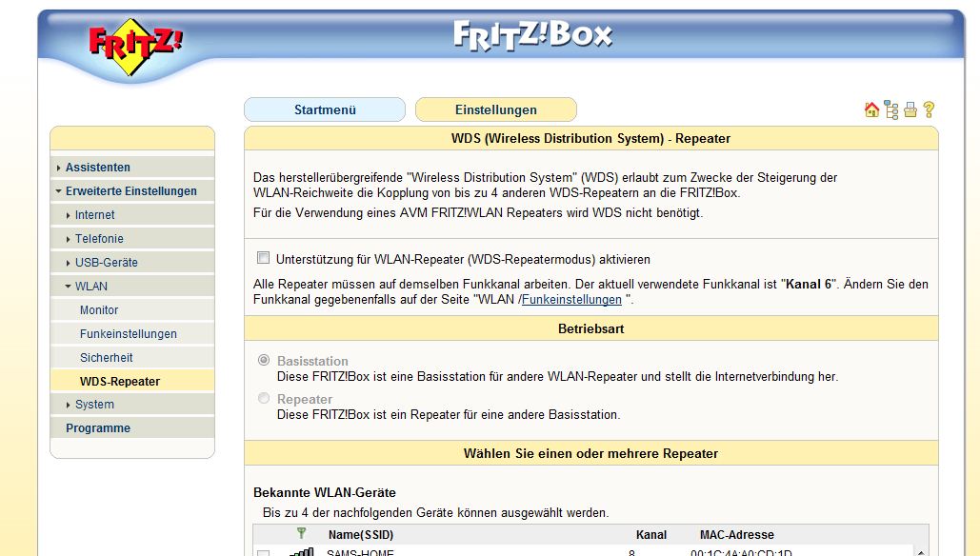Click the Telefonie sidebar label
The image size is (980, 556).
(x=99, y=239)
